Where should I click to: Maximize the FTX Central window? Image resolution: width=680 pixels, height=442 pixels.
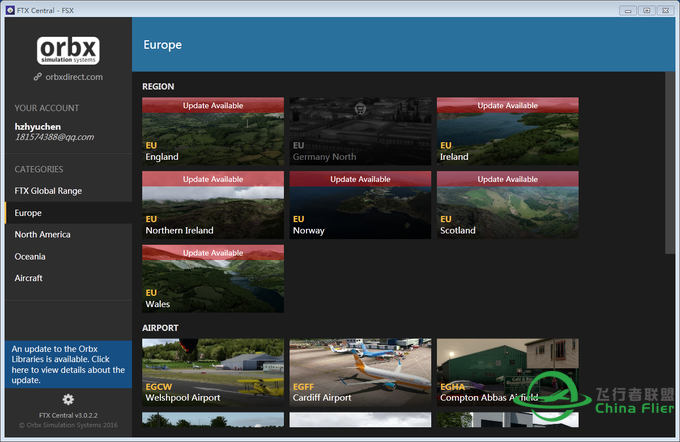tap(646, 10)
